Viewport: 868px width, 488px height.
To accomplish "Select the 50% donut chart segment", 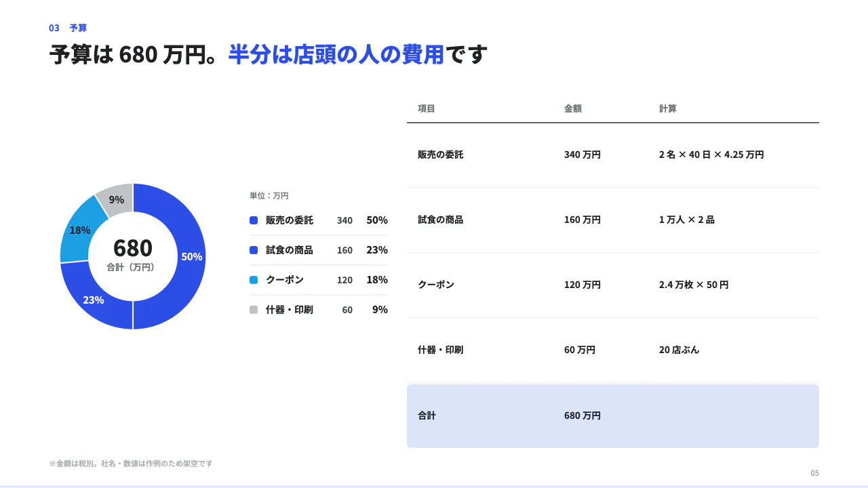I will pyautogui.click(x=192, y=256).
